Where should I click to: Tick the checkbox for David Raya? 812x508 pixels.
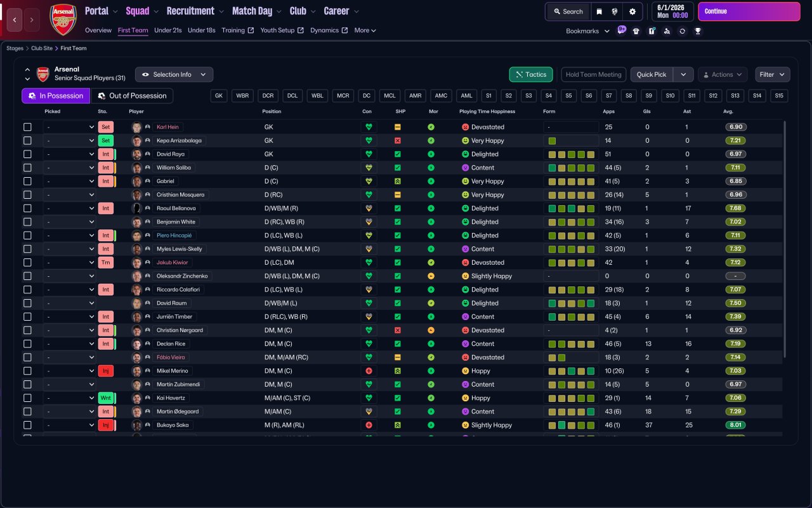coord(27,154)
